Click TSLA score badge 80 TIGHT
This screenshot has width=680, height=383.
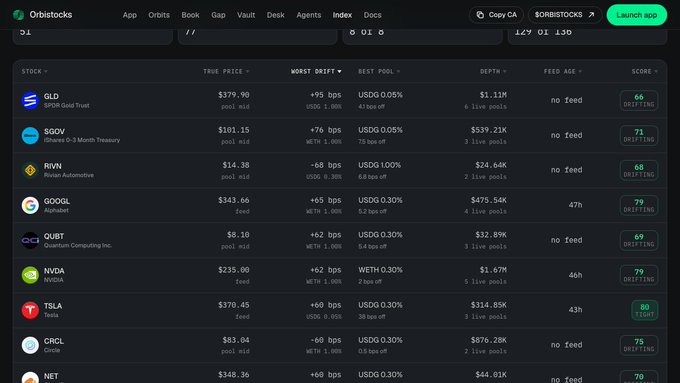pos(644,310)
